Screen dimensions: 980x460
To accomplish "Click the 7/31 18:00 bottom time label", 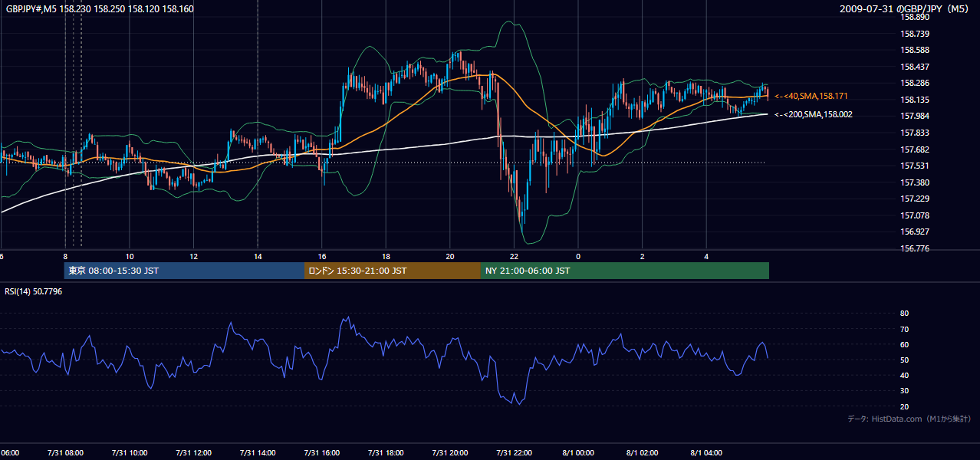I will (x=386, y=453).
